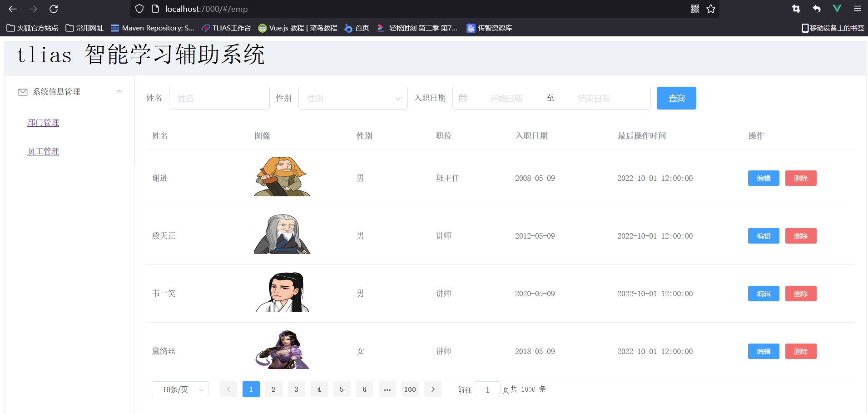Click the 查询 search button
The width and height of the screenshot is (868, 414).
click(676, 98)
